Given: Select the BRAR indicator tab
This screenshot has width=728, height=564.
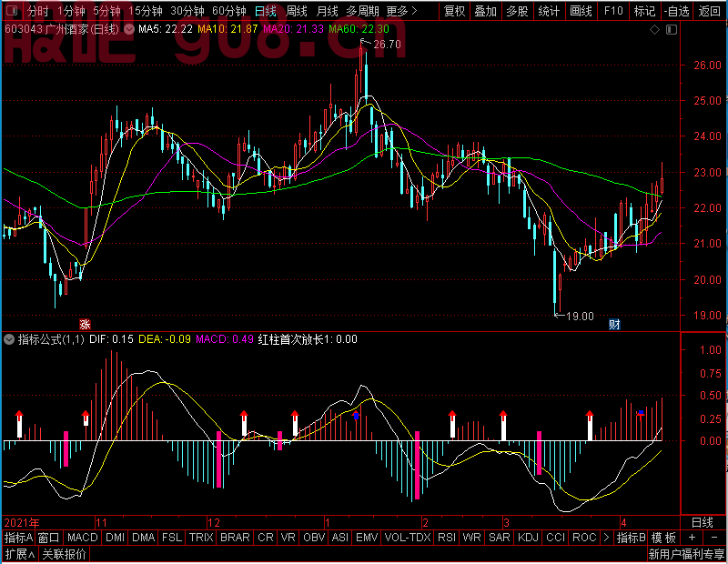Looking at the screenshot, I should coord(235,538).
